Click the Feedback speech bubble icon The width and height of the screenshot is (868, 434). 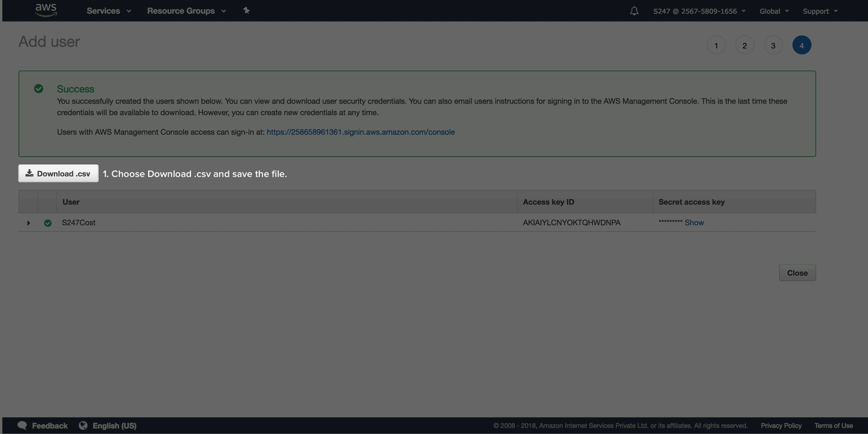(22, 426)
